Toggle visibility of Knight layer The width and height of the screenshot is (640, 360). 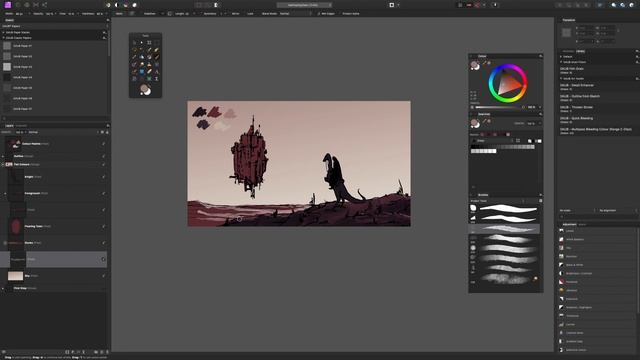click(103, 177)
